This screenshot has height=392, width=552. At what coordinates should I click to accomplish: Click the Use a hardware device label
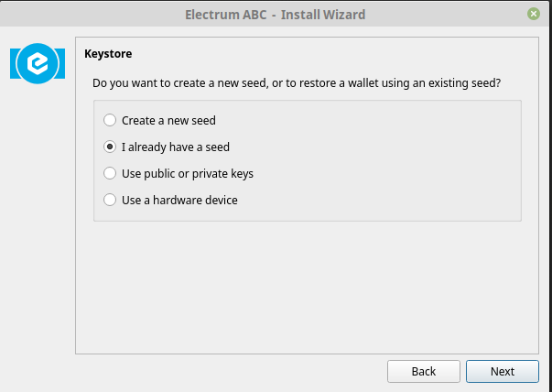pos(179,200)
